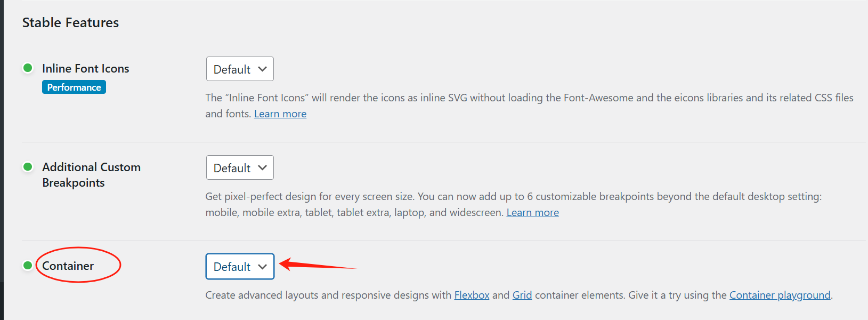Click the dark sidebar strip on the left edge
868x320 pixels.
(2, 160)
